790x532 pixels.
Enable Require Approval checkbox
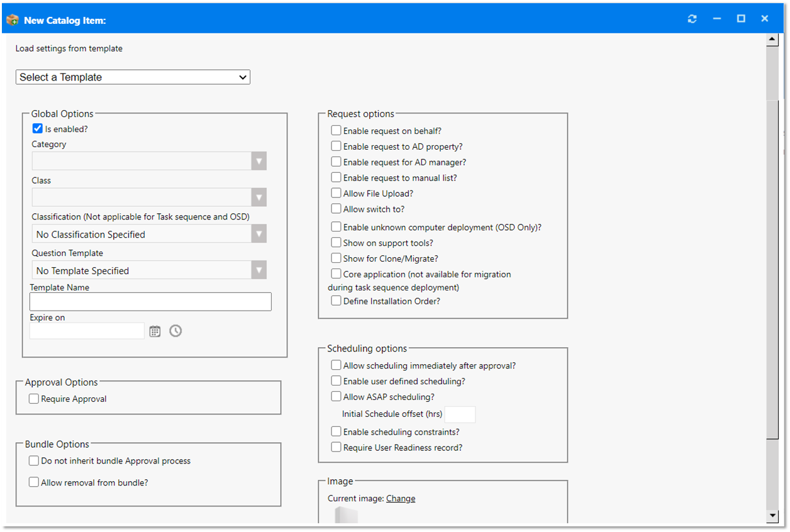coord(34,399)
